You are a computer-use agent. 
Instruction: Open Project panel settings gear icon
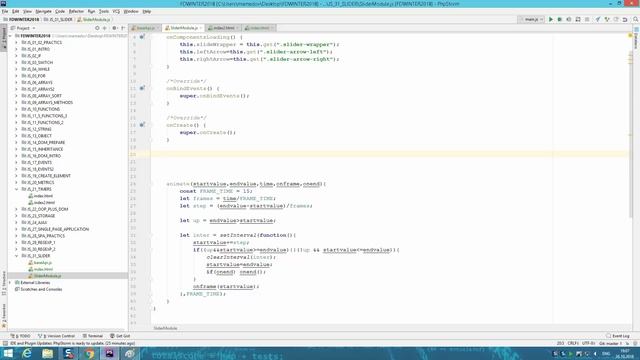(114, 28)
